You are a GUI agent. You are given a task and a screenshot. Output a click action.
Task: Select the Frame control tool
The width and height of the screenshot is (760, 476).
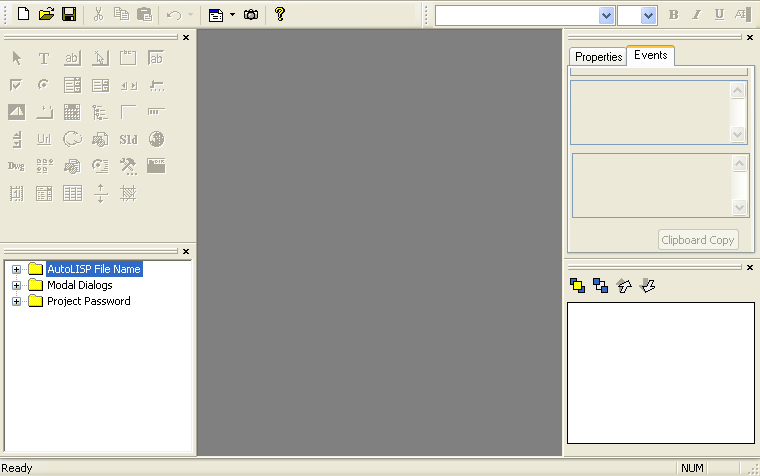click(x=128, y=59)
